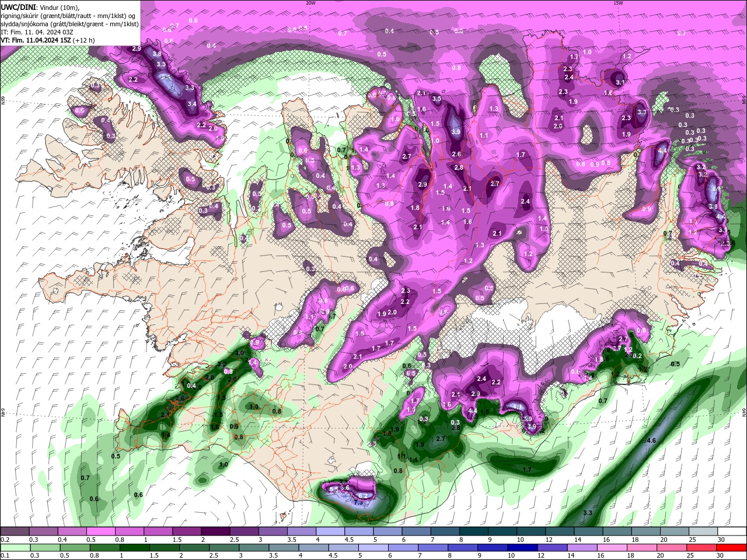747x560 pixels.
Task: Select the lower legend row swatch at 0.3
Action: [45, 548]
